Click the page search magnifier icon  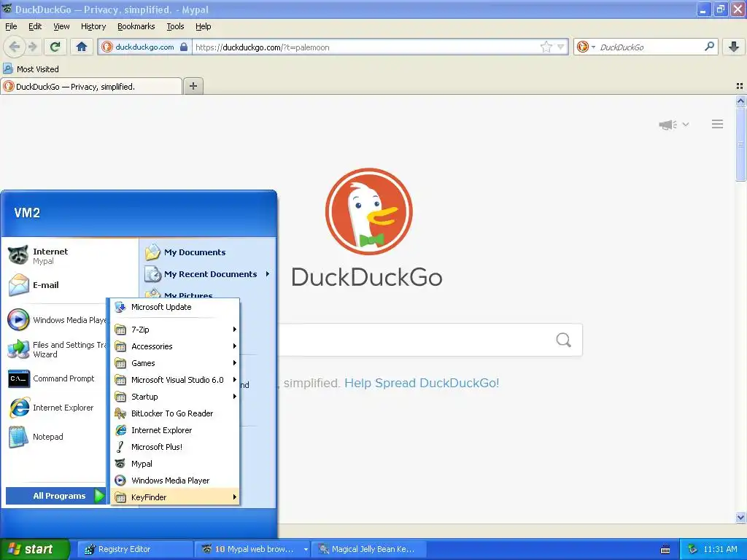[564, 340]
